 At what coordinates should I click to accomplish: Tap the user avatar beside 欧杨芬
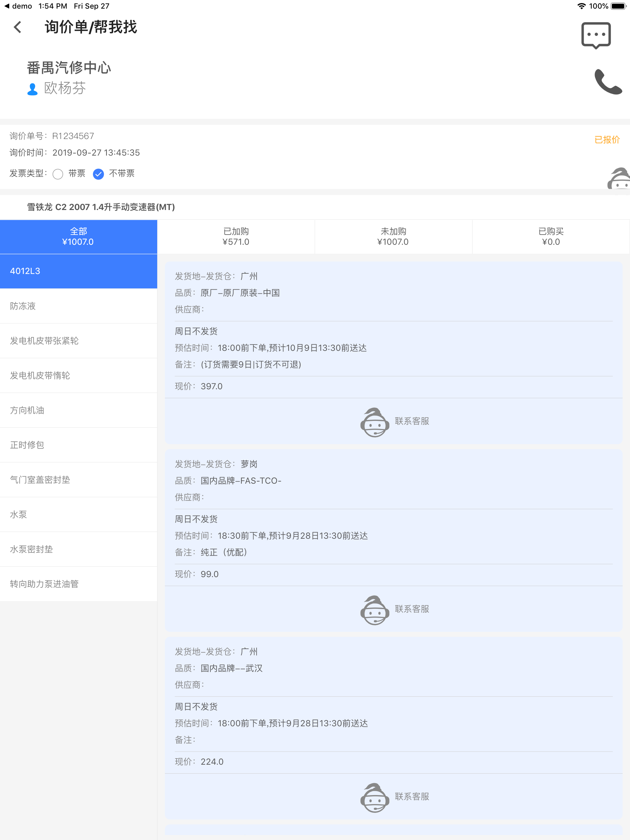[x=32, y=89]
